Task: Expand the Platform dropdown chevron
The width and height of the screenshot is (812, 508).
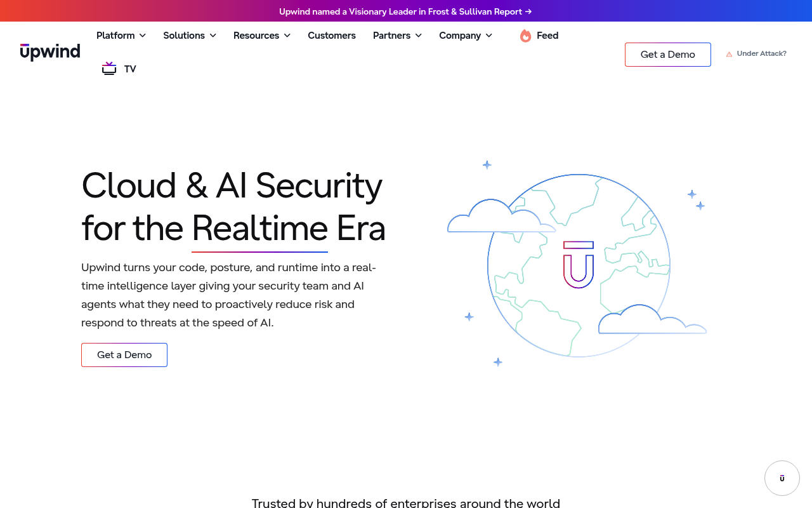Action: coord(143,36)
